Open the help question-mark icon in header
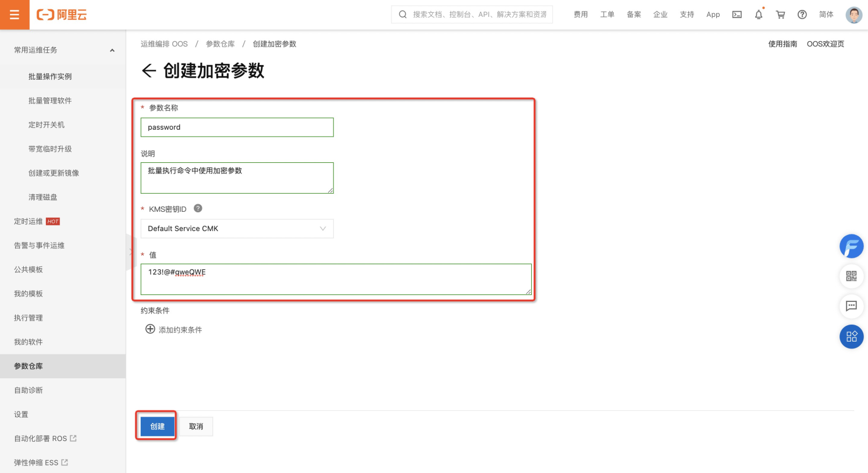This screenshot has height=473, width=868. click(802, 15)
